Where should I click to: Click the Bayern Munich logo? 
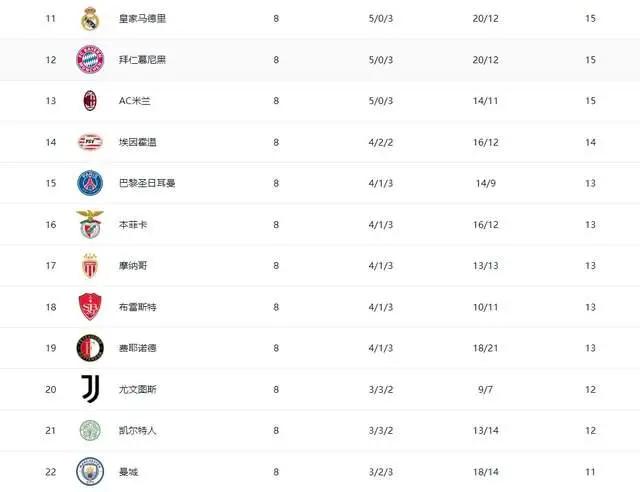click(x=90, y=60)
